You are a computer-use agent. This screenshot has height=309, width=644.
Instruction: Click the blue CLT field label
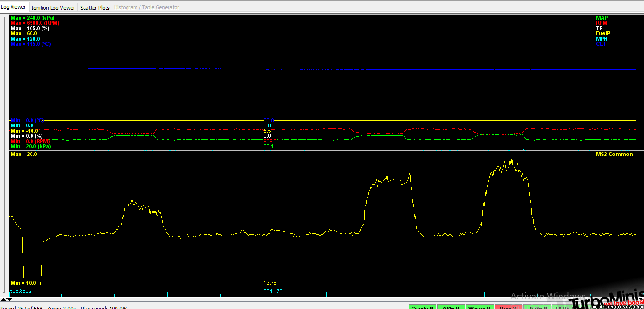(x=601, y=44)
